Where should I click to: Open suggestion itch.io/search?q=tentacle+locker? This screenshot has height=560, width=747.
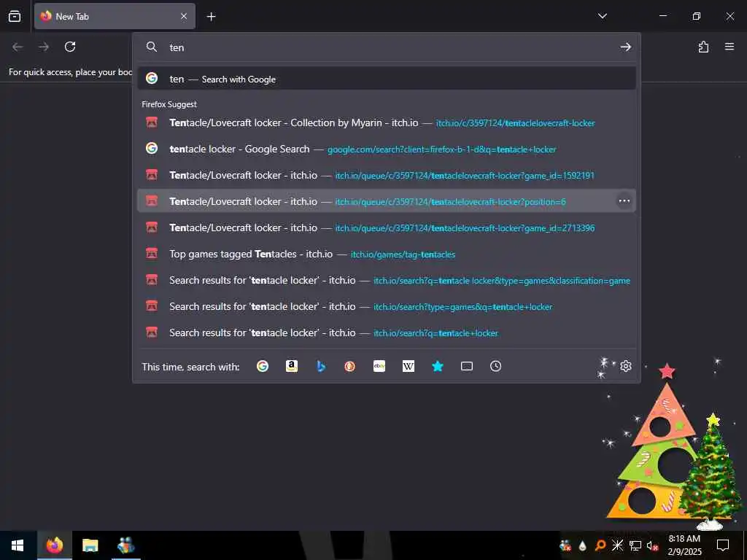pos(387,332)
